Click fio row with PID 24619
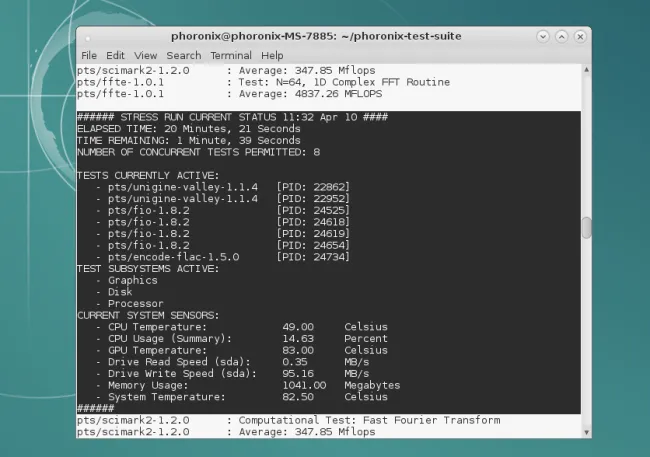 (223, 233)
